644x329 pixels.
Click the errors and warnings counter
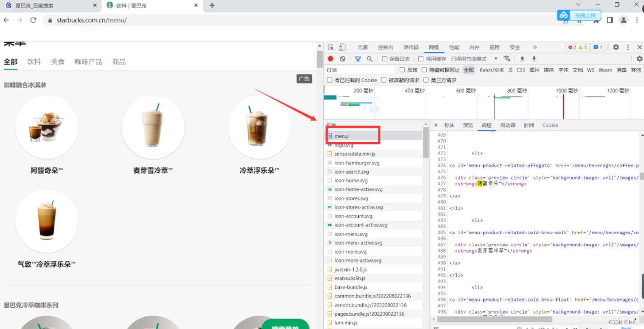point(577,47)
